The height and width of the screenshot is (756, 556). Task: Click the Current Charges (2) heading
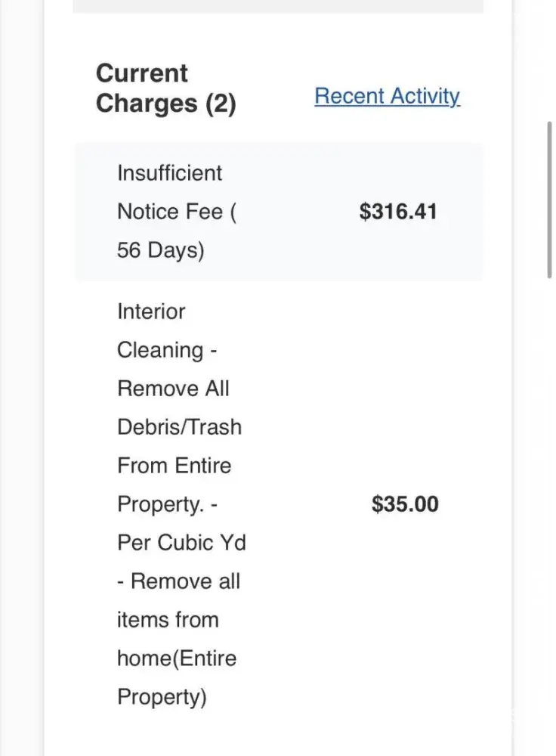click(165, 88)
